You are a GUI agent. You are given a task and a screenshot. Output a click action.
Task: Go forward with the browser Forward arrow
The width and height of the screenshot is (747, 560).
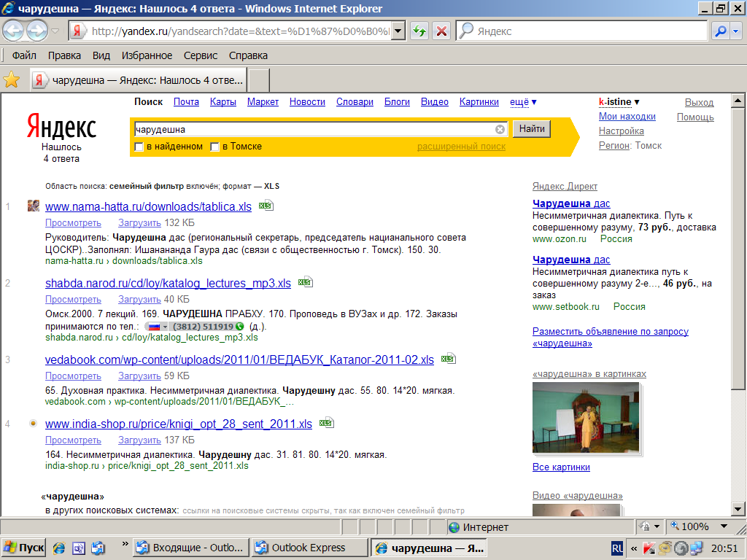point(36,31)
